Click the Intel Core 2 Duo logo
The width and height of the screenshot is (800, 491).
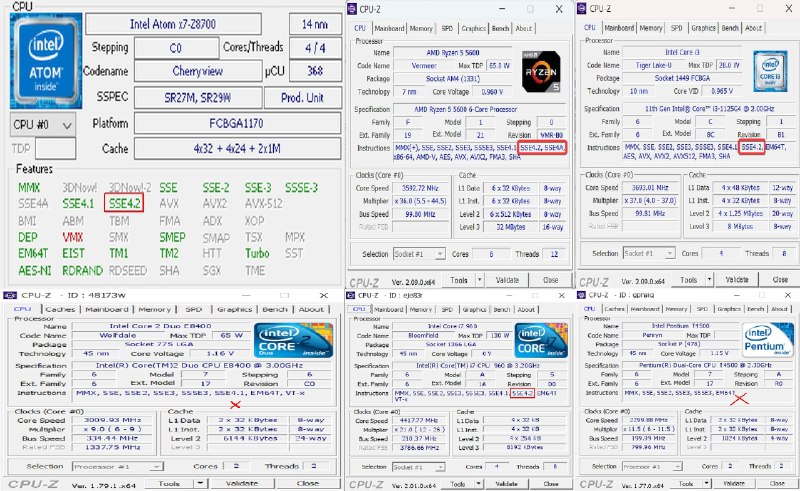[x=293, y=340]
